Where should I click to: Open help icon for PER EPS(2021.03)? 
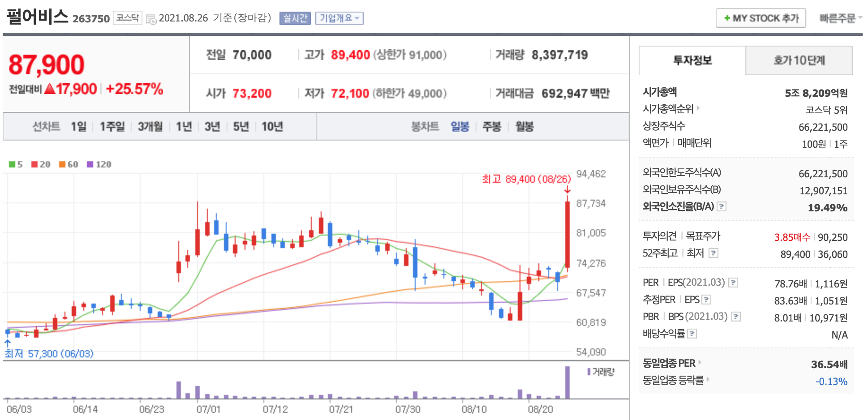click(x=733, y=283)
